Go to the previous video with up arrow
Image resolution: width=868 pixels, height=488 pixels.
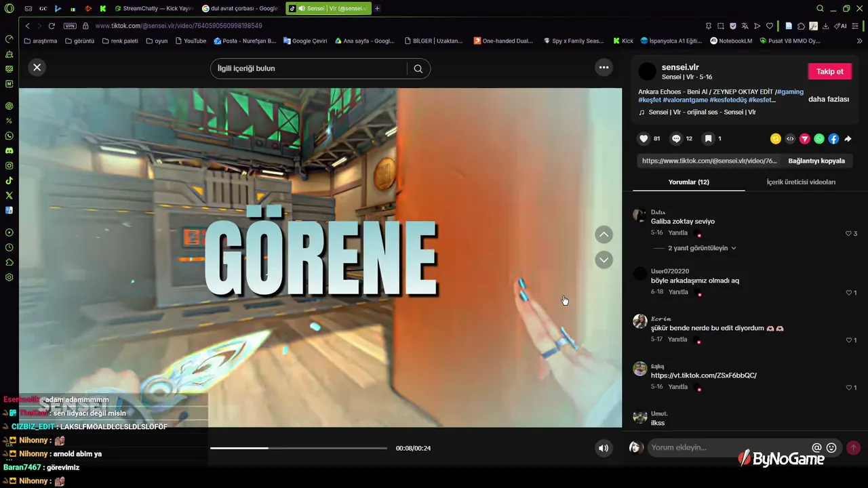point(604,235)
